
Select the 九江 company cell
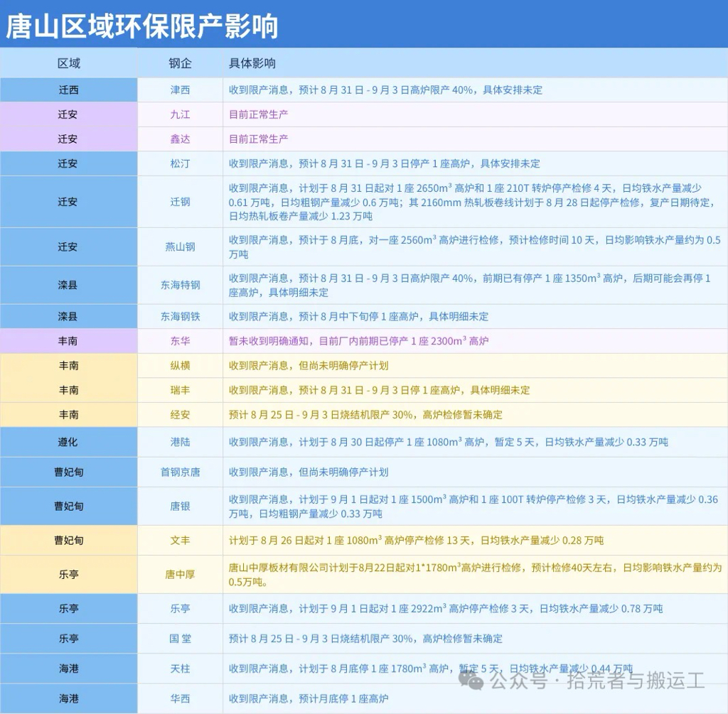(180, 114)
